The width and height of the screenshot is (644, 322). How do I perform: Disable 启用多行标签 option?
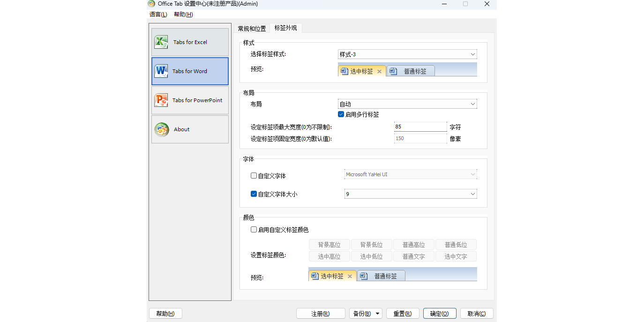tap(341, 114)
